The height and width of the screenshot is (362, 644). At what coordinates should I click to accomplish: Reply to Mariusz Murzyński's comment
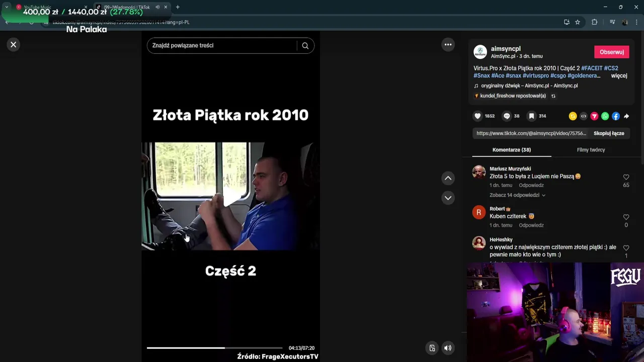click(531, 186)
